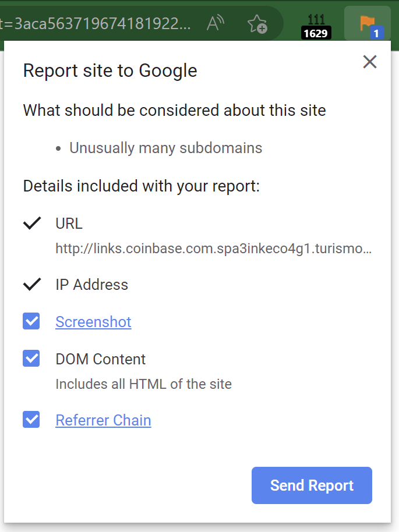
Task: Click the IP Address label
Action: click(91, 285)
